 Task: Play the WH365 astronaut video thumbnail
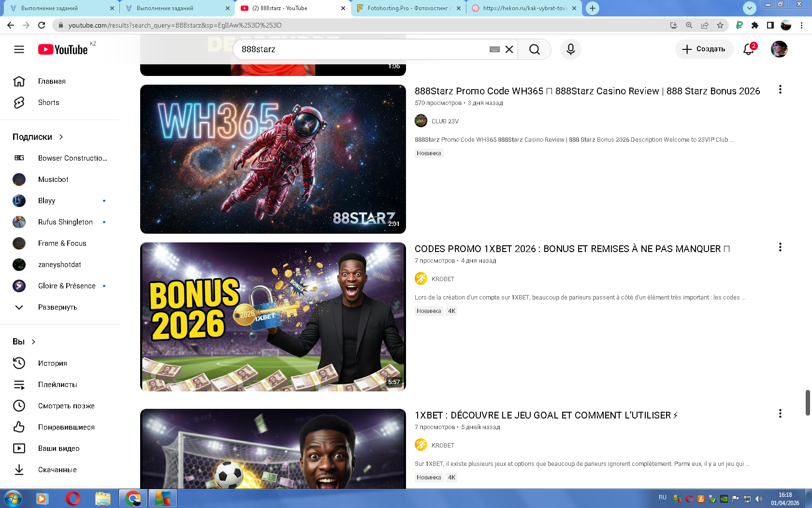(x=273, y=159)
